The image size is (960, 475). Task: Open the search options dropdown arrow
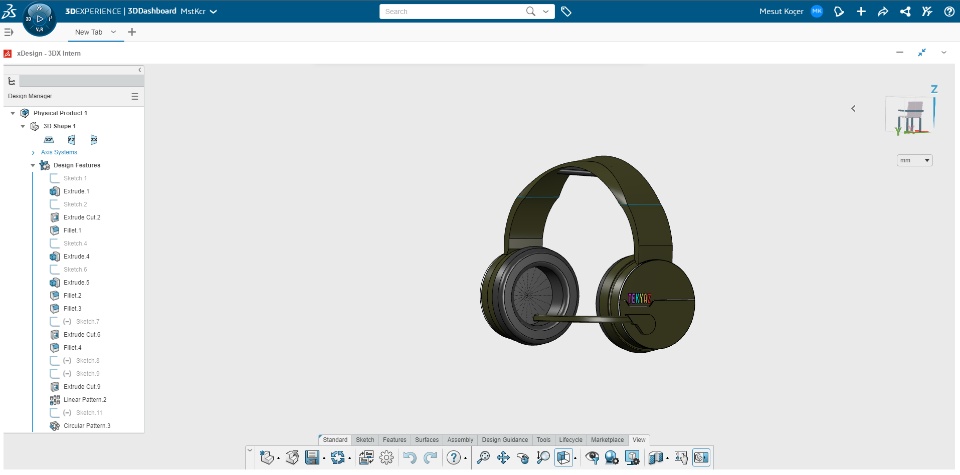pyautogui.click(x=546, y=11)
